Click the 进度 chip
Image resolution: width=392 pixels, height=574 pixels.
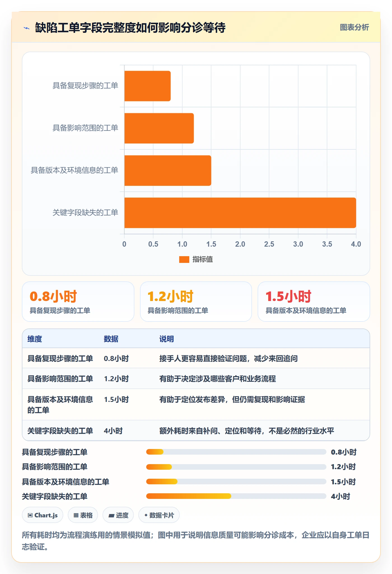(x=118, y=515)
